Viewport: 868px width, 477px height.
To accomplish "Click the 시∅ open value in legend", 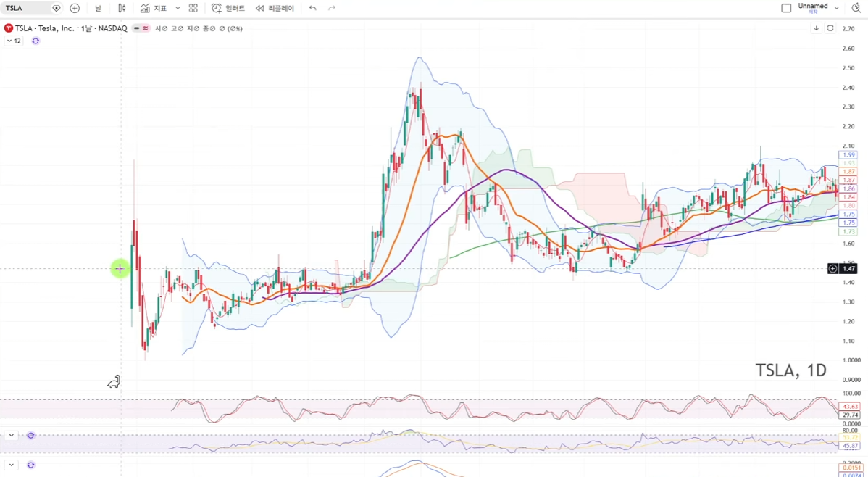I will coord(161,28).
